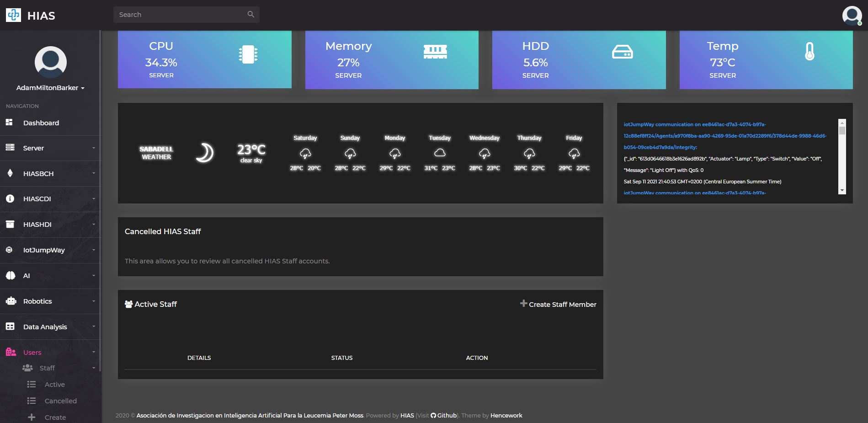Select the Cancelled staff menu item
Image resolution: width=868 pixels, height=423 pixels.
(61, 401)
